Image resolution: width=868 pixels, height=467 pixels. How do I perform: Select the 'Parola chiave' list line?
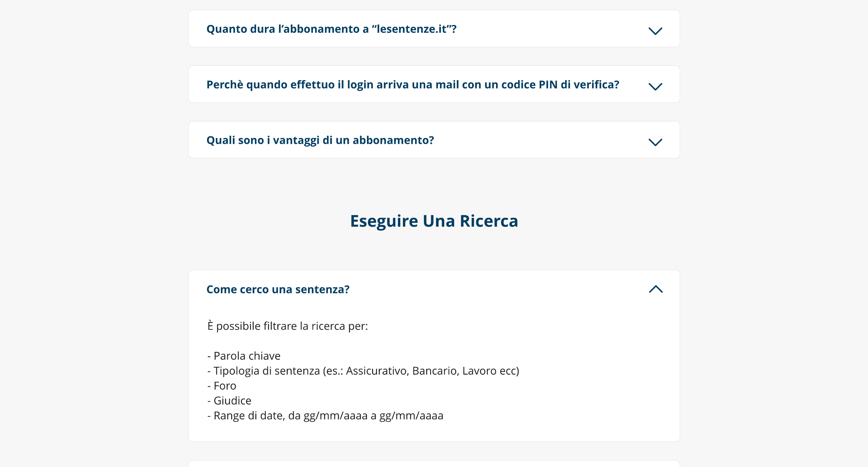click(x=244, y=356)
